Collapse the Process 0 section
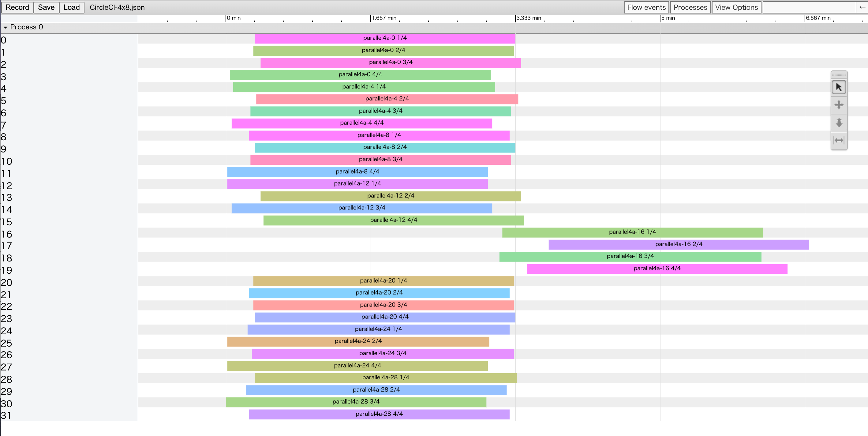 [x=6, y=27]
